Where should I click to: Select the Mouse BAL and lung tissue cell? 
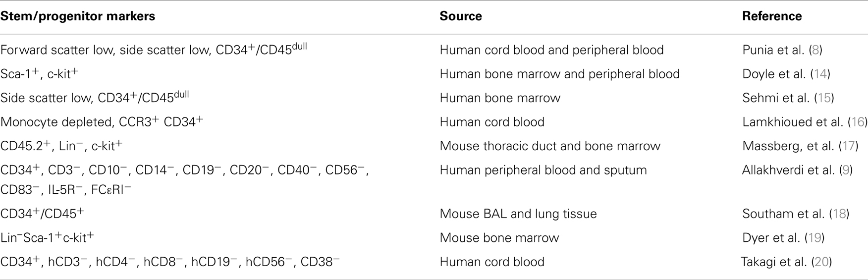pos(518,214)
